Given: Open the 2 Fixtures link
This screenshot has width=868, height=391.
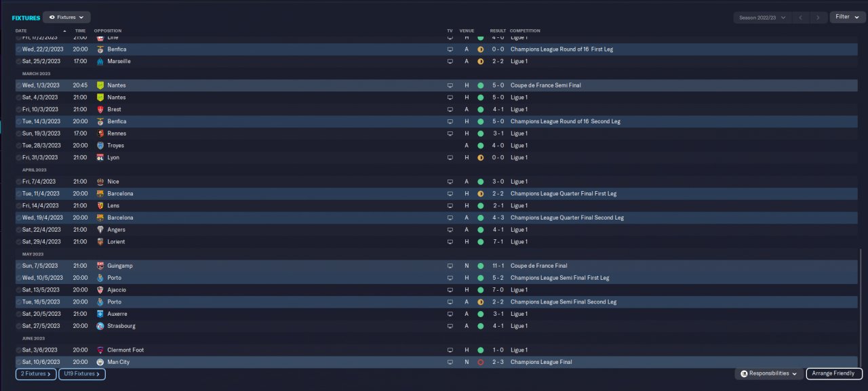Looking at the screenshot, I should coord(35,373).
